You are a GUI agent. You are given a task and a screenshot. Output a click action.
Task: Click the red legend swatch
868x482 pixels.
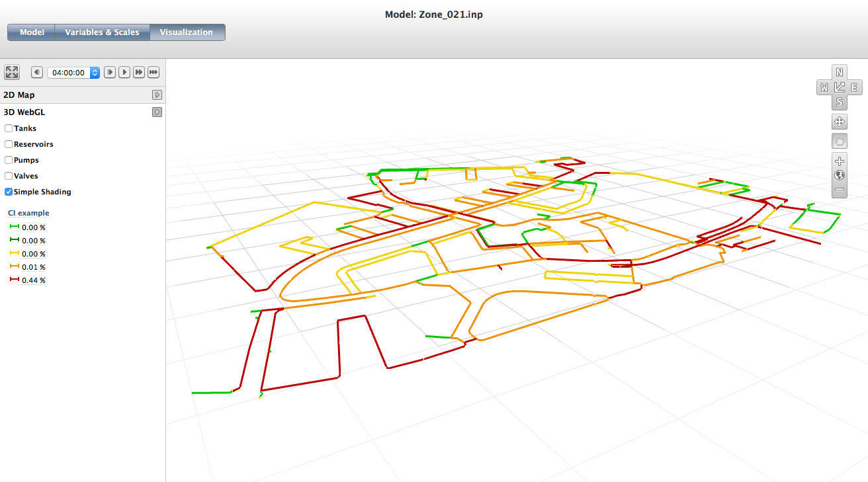click(x=13, y=280)
